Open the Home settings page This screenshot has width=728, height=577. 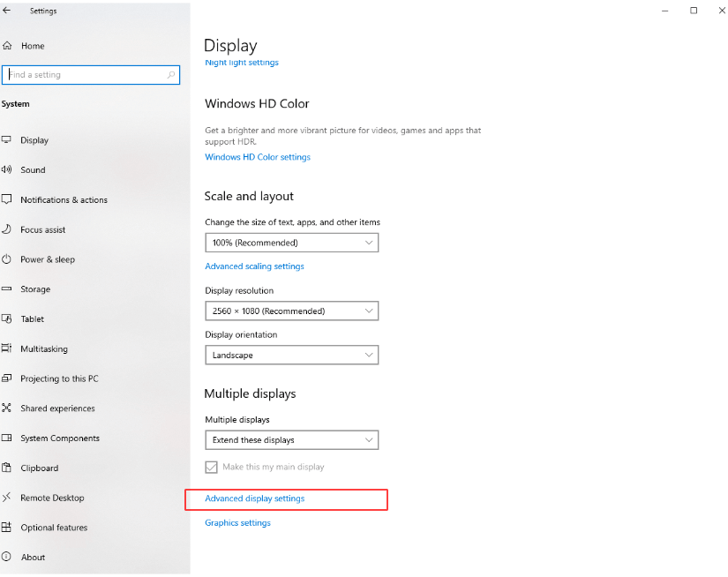[33, 46]
